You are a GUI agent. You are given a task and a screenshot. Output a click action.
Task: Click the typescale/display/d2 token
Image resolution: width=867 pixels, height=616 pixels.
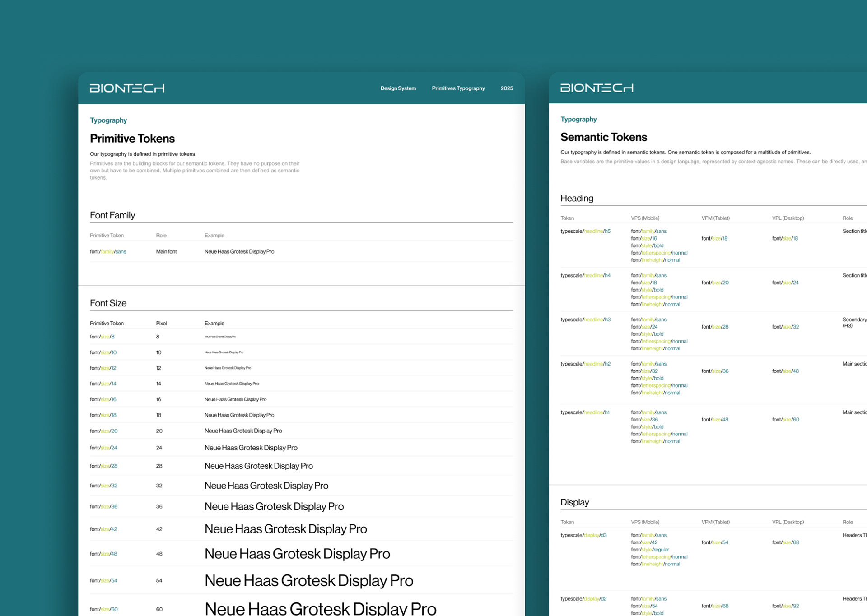click(x=583, y=599)
